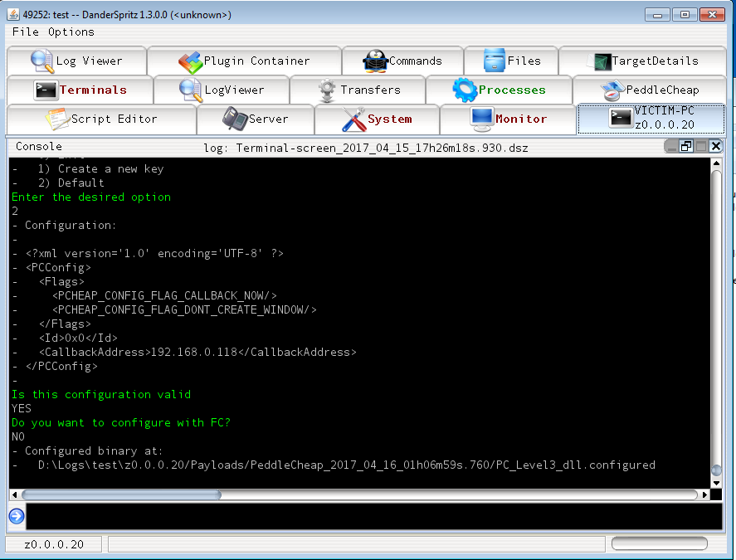
Task: Click the TargetDetails icon
Action: tap(601, 61)
